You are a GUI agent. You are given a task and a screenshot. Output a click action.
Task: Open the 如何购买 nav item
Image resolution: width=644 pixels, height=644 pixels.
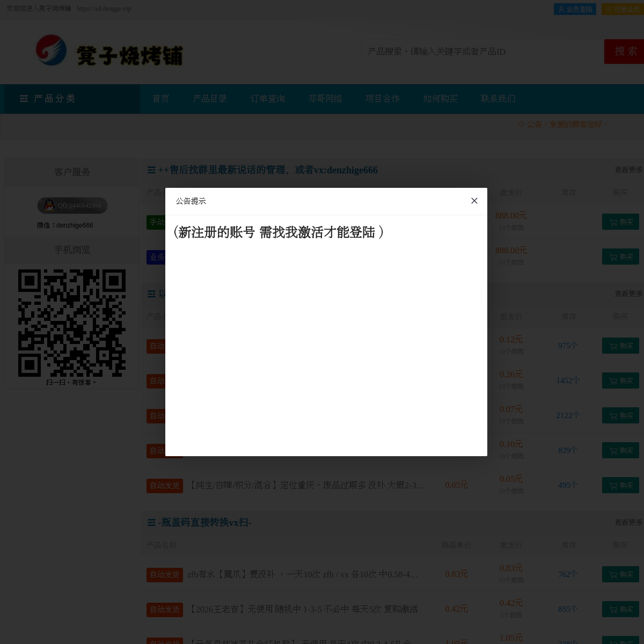[x=441, y=99]
